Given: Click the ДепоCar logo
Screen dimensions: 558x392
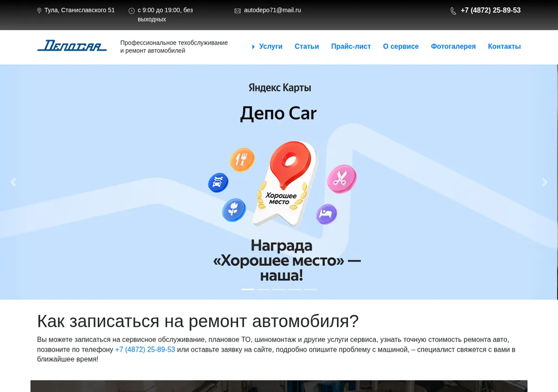Looking at the screenshot, I should (72, 46).
